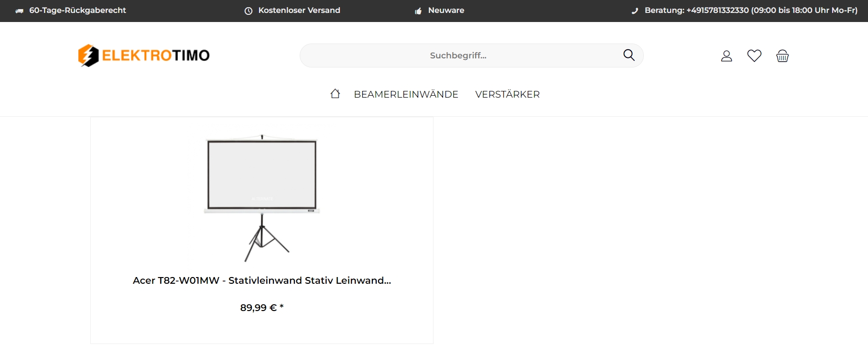Open the Acer T82-W01MW Stativleinwand title link

[262, 280]
